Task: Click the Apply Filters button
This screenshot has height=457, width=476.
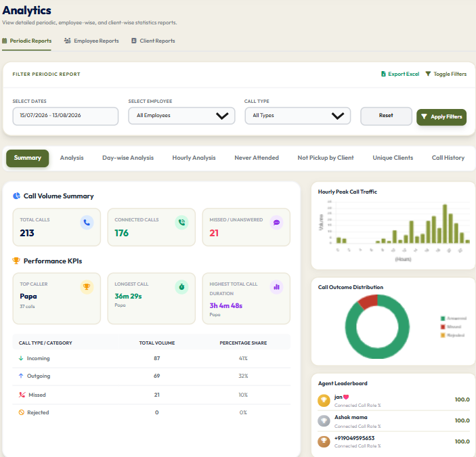Action: pyautogui.click(x=441, y=117)
